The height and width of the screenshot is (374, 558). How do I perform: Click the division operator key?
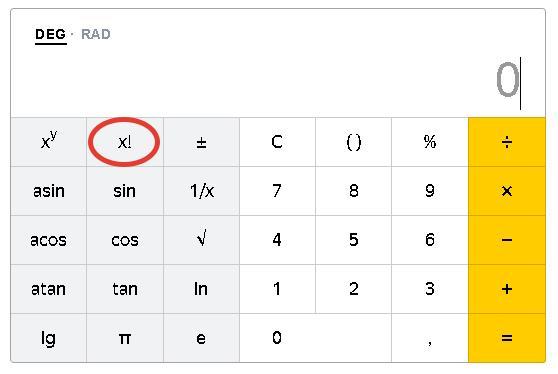(507, 142)
